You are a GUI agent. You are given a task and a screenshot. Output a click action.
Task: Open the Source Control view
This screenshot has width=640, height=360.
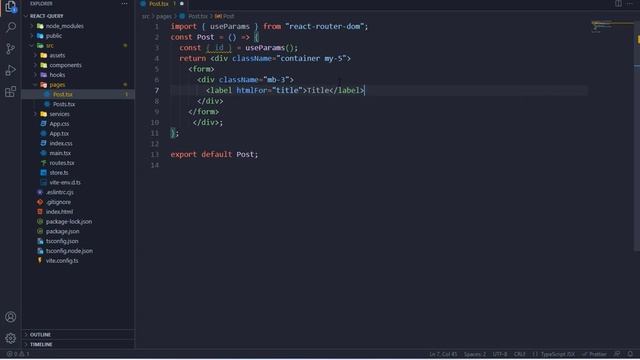11,49
